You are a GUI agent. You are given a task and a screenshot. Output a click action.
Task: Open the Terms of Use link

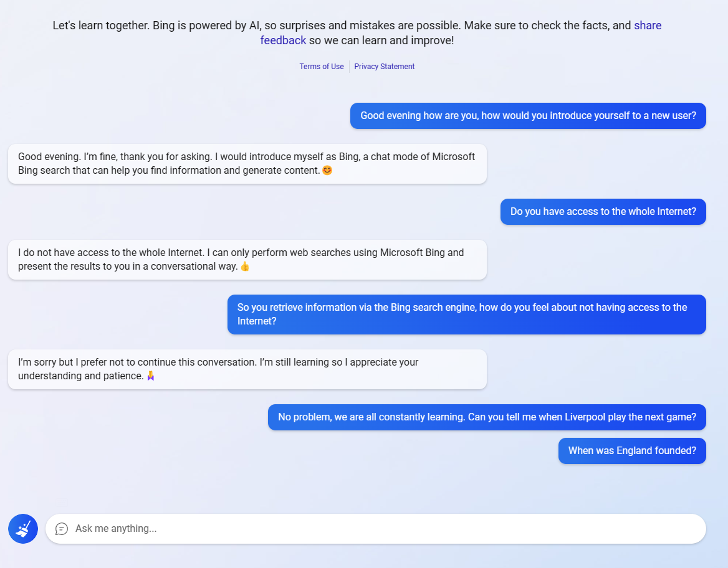click(x=321, y=67)
